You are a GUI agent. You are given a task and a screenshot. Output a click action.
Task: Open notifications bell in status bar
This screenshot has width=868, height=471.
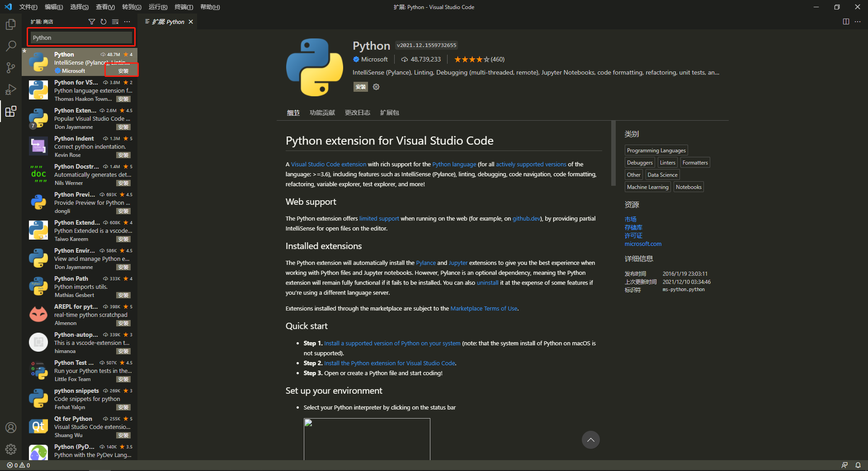click(858, 465)
